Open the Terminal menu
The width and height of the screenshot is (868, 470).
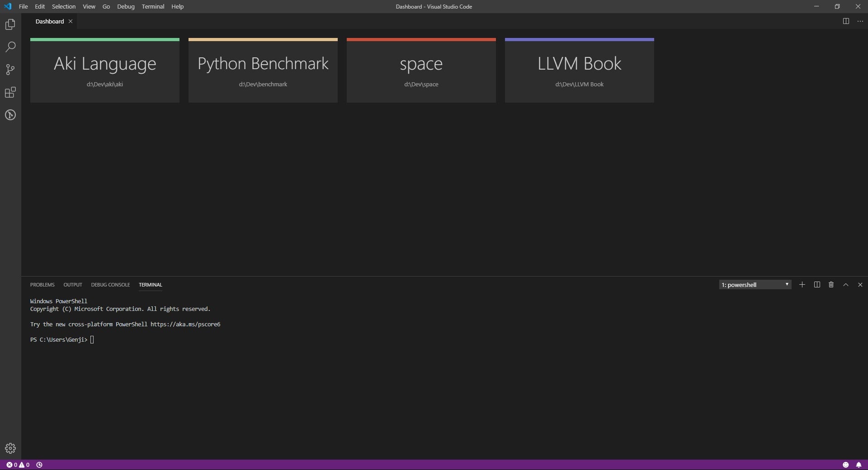153,6
